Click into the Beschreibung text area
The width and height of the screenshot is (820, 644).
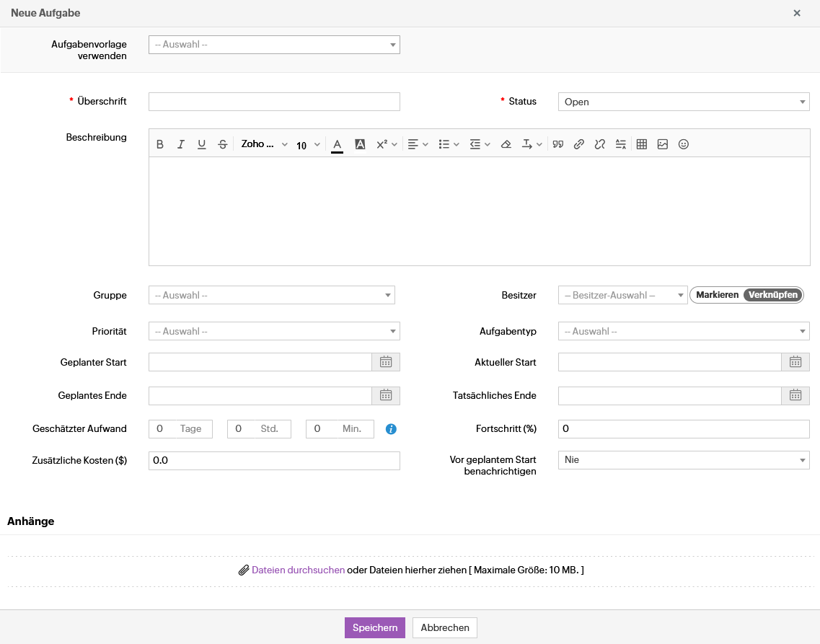click(x=479, y=211)
